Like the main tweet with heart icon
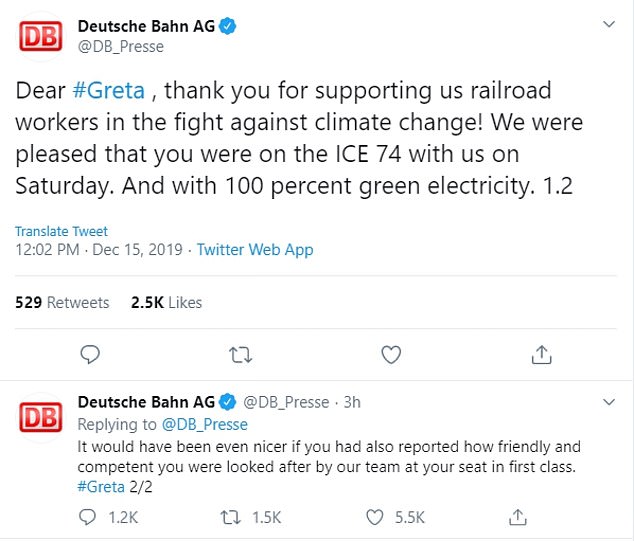This screenshot has width=634, height=541. click(391, 354)
